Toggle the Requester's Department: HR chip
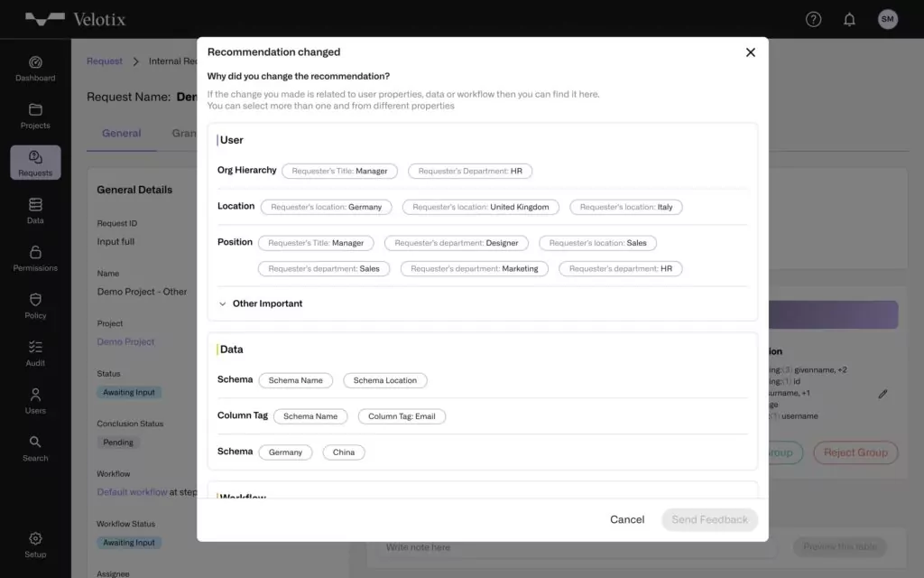Screen dimensions: 924x578 point(469,171)
